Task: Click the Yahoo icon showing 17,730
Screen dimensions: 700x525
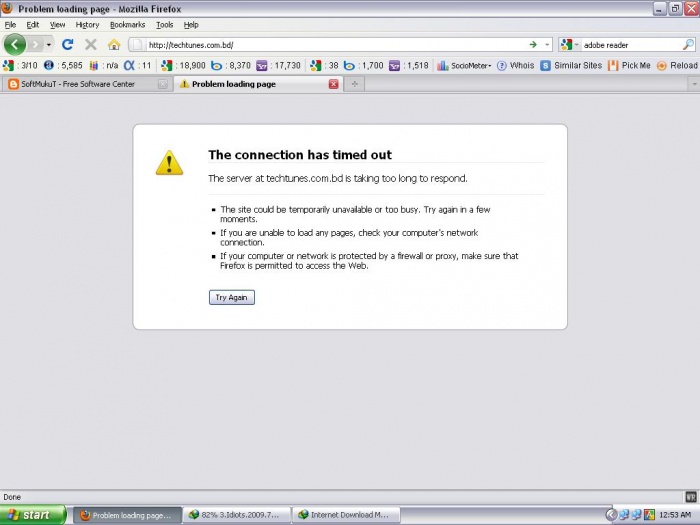Action: click(261, 66)
